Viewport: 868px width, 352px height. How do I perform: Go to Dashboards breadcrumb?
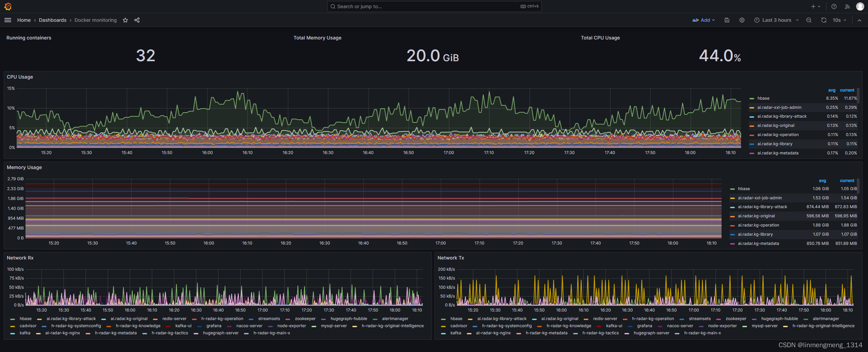tap(53, 20)
